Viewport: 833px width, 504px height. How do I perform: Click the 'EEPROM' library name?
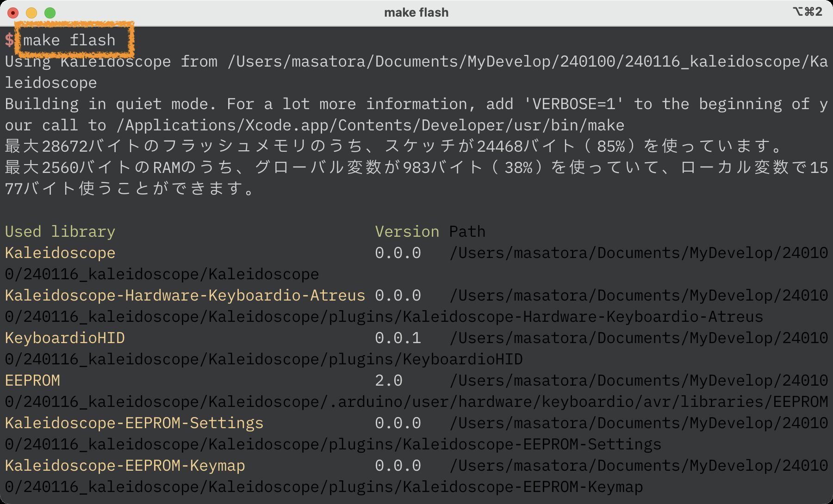(32, 381)
